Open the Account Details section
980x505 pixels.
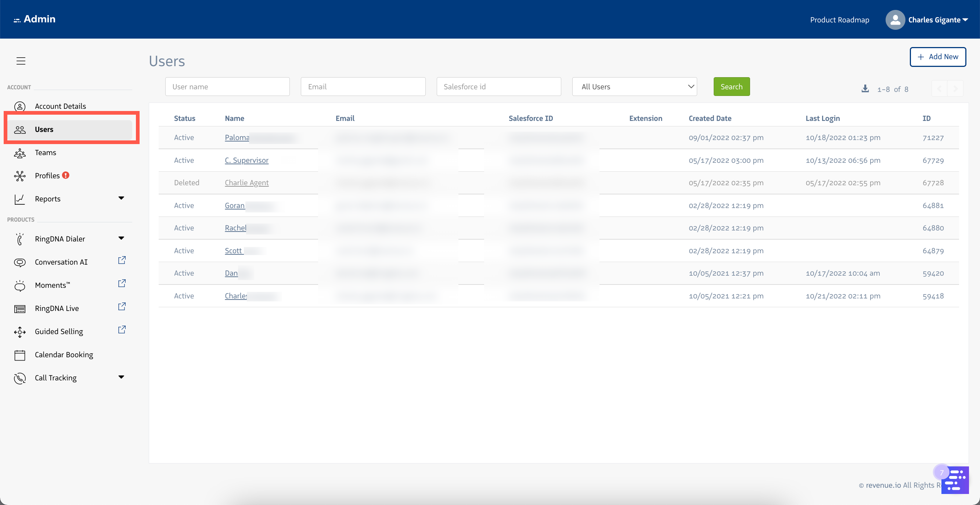tap(61, 106)
